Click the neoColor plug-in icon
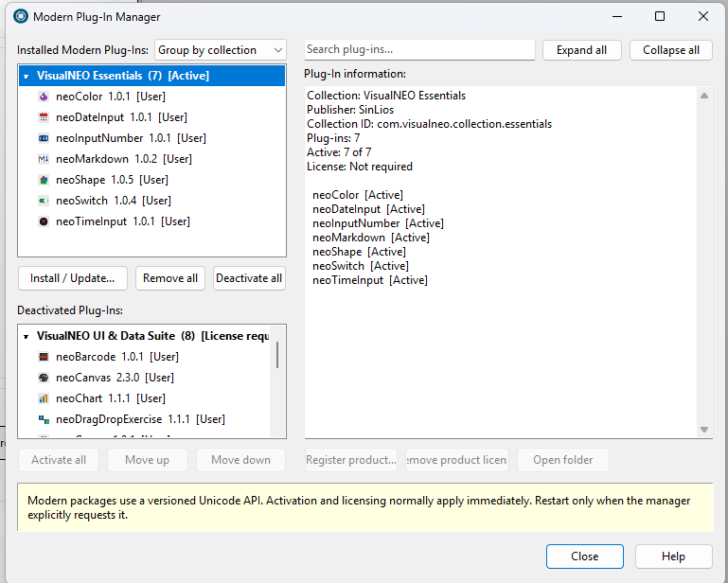Screen dimensions: 728x583 [x=44, y=97]
